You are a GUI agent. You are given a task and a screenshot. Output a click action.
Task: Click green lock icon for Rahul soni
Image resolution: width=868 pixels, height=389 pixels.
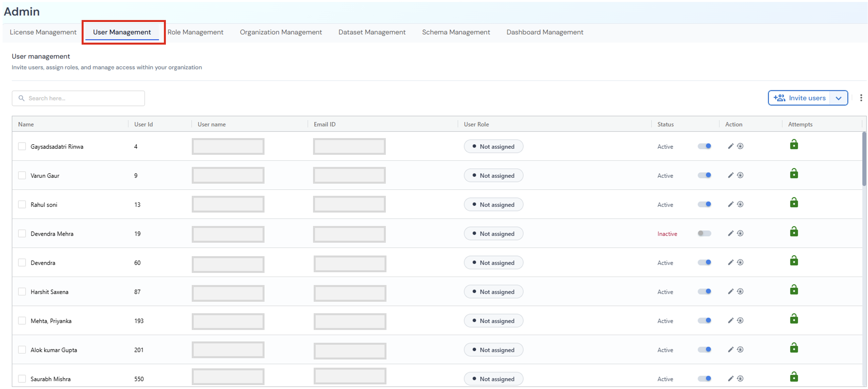(794, 203)
